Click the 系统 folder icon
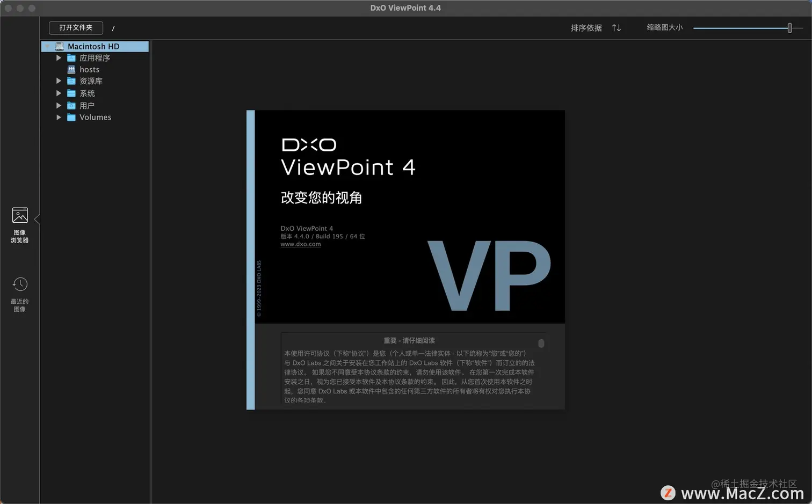Image resolution: width=812 pixels, height=504 pixels. click(71, 93)
